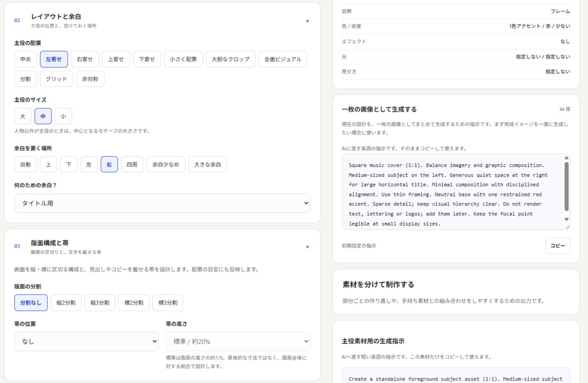Choose 右寄せ placement option
Image resolution: width=588 pixels, height=383 pixels.
tap(85, 59)
